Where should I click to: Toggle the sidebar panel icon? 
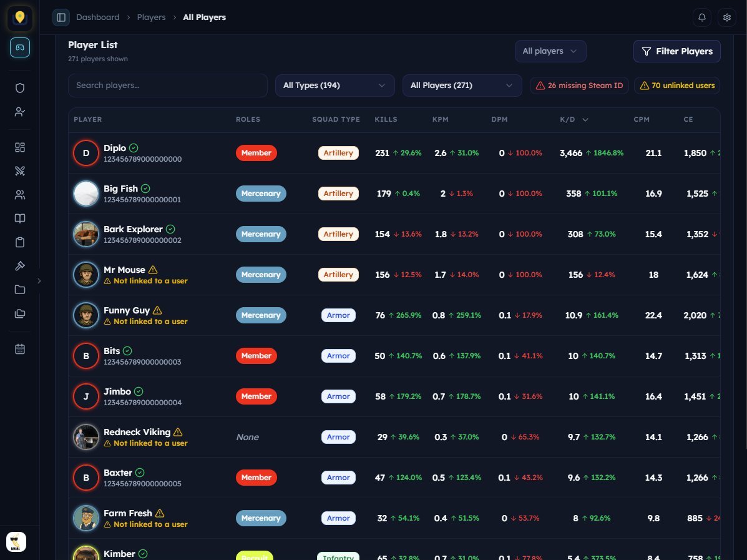(x=61, y=17)
